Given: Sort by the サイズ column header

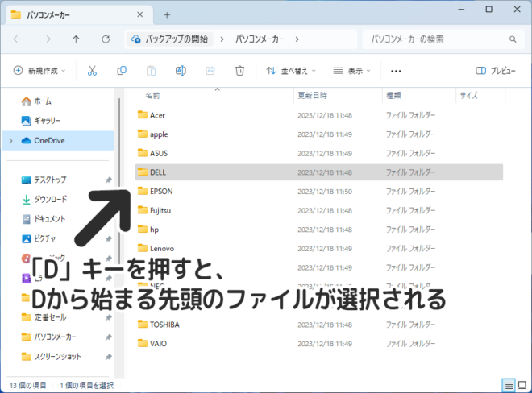Looking at the screenshot, I should [468, 96].
